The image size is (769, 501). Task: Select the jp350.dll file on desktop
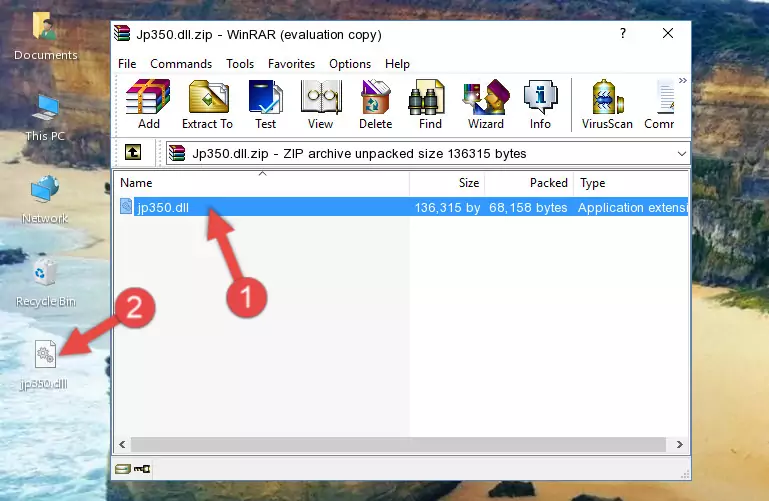(x=44, y=365)
